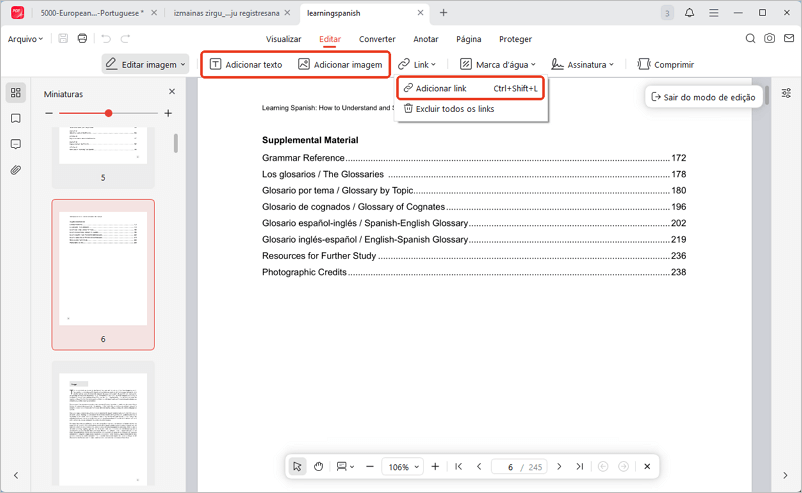This screenshot has width=802, height=493.
Task: Click the previous view back arrow
Action: coord(603,466)
